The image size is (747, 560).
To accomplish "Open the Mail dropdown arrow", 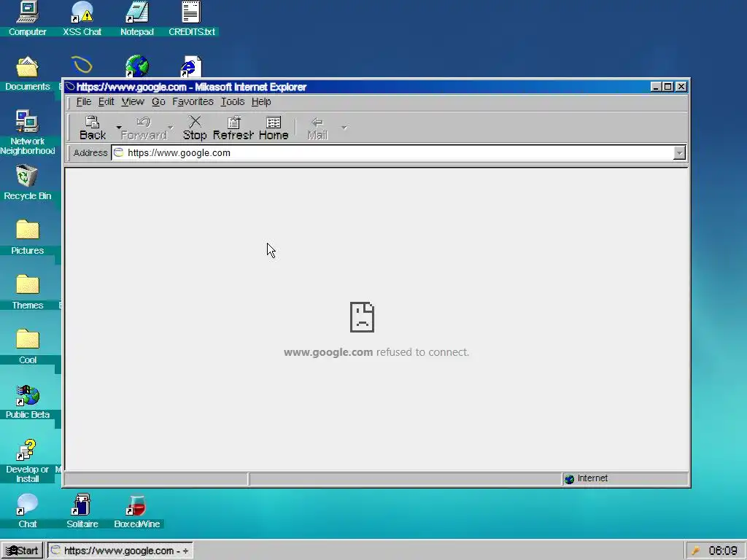I will (344, 128).
